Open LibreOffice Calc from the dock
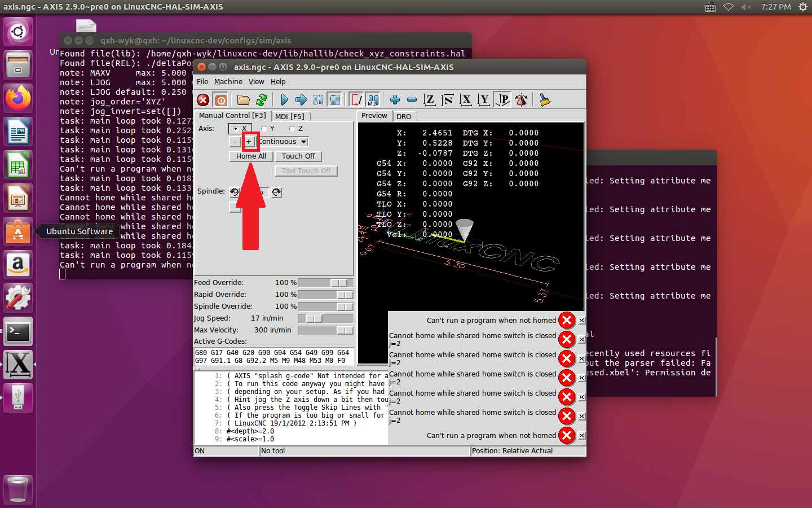Screen dimensions: 812x508 (x=18, y=165)
